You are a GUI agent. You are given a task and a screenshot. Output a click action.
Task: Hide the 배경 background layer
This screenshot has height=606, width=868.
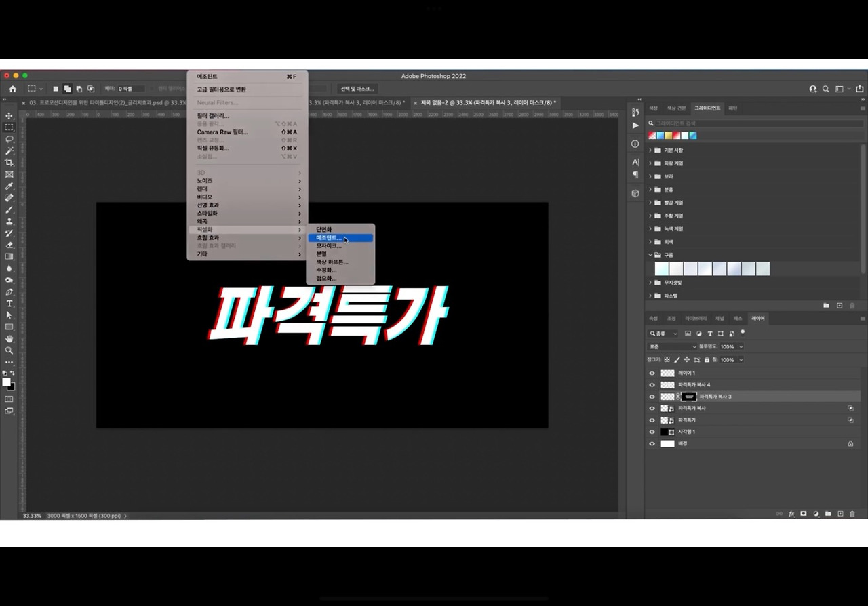(652, 443)
